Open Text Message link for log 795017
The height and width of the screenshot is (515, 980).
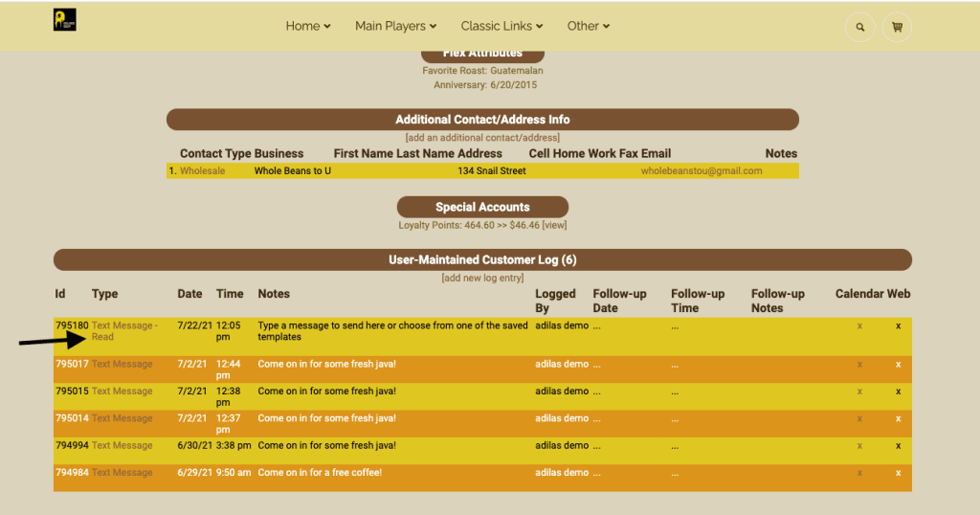pyautogui.click(x=122, y=364)
